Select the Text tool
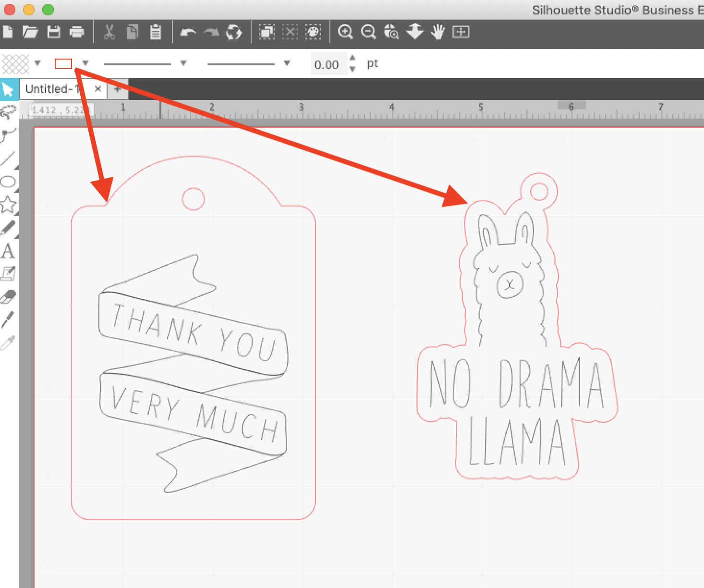The height and width of the screenshot is (588, 704). (7, 251)
